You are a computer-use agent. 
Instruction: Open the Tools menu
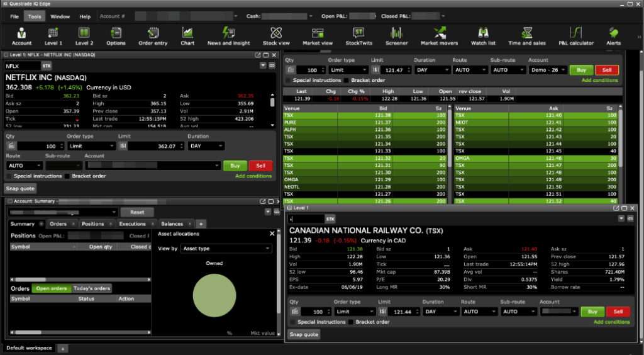(x=35, y=17)
